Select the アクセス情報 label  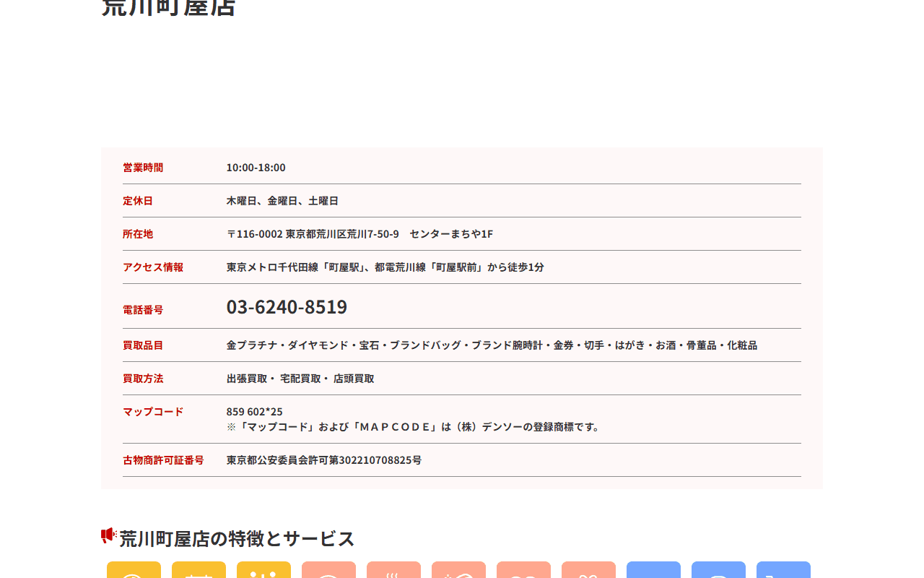[x=153, y=267]
